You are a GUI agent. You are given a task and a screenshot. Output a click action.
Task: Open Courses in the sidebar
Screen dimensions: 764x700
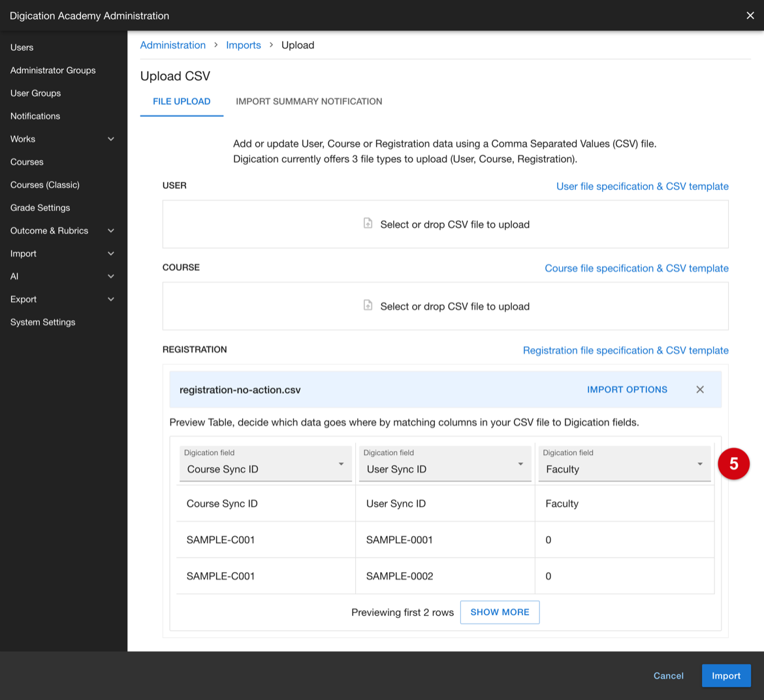click(27, 162)
